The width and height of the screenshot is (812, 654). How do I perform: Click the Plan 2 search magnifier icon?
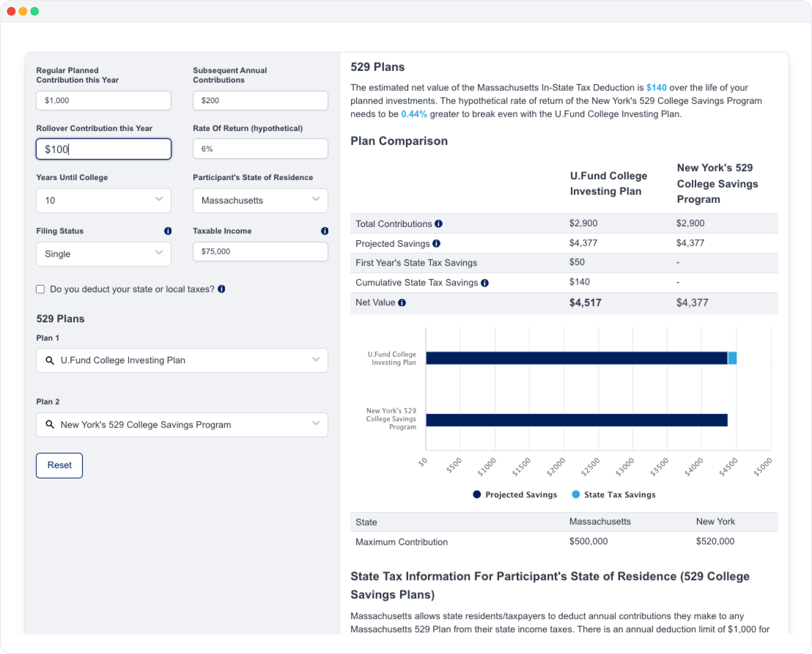pos(50,424)
